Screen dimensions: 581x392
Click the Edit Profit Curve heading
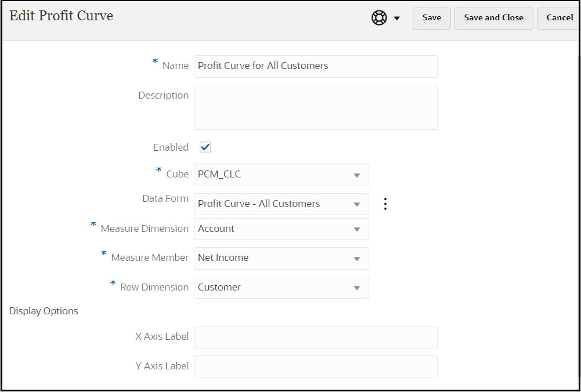pyautogui.click(x=61, y=16)
